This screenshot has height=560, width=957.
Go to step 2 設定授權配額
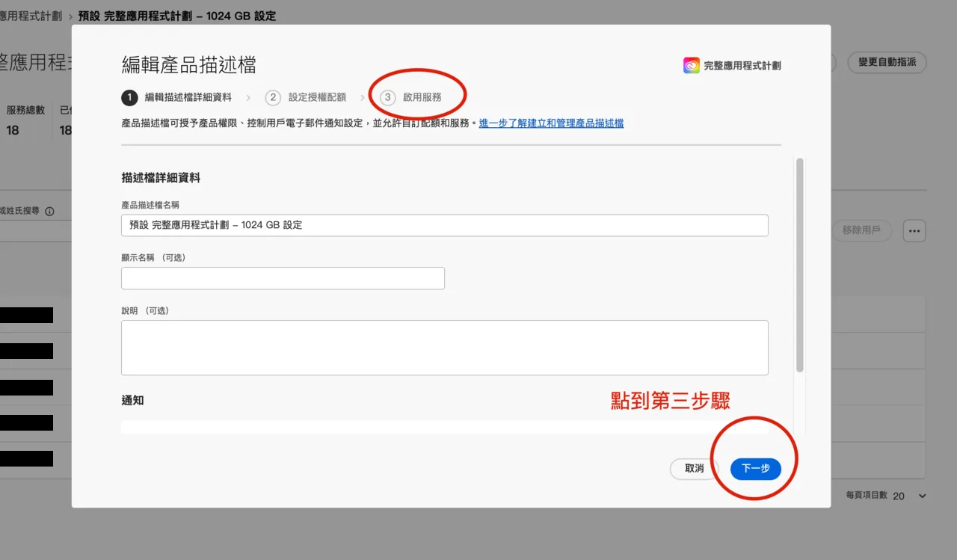[x=306, y=97]
